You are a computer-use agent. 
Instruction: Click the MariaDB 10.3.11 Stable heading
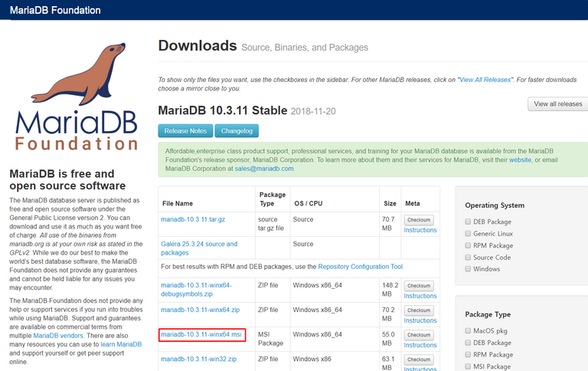[222, 110]
